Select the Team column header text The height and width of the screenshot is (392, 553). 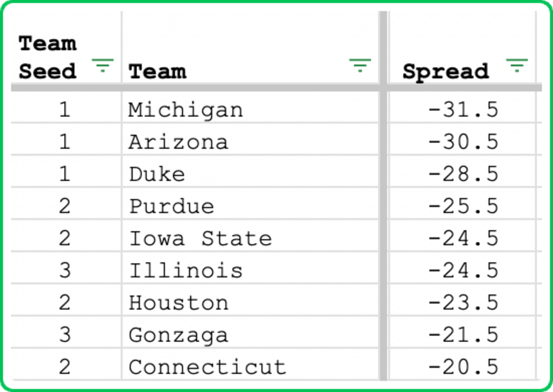pos(157,71)
